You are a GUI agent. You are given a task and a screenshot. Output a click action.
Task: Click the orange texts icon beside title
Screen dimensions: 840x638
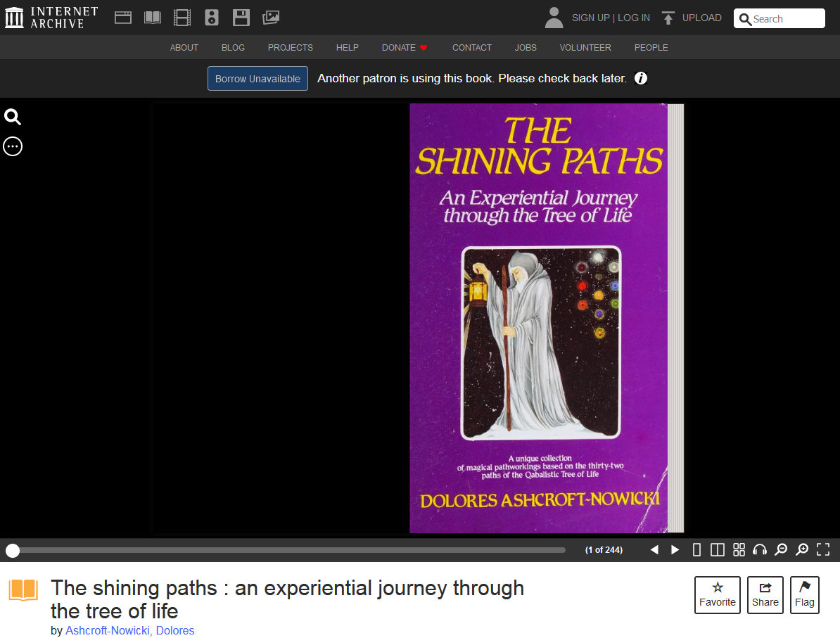pyautogui.click(x=23, y=589)
